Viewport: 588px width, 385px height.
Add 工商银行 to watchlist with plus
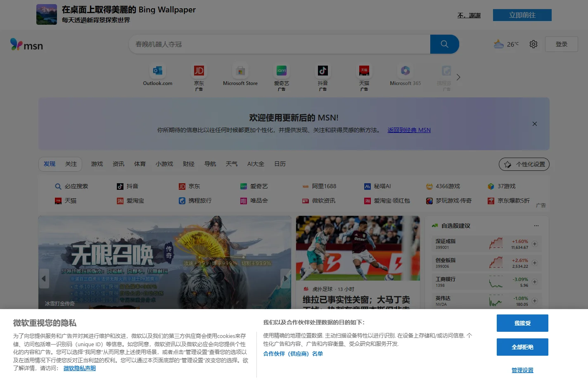(x=535, y=282)
